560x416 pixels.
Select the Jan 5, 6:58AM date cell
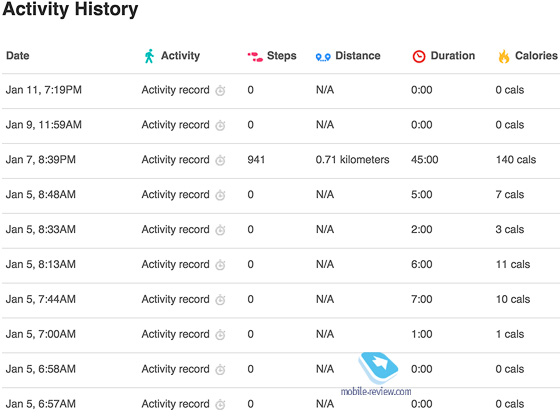pyautogui.click(x=41, y=369)
